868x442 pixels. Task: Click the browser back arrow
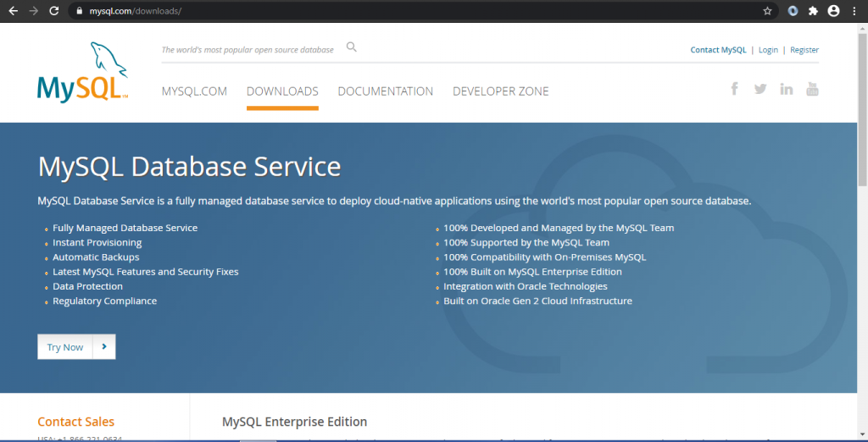tap(14, 11)
